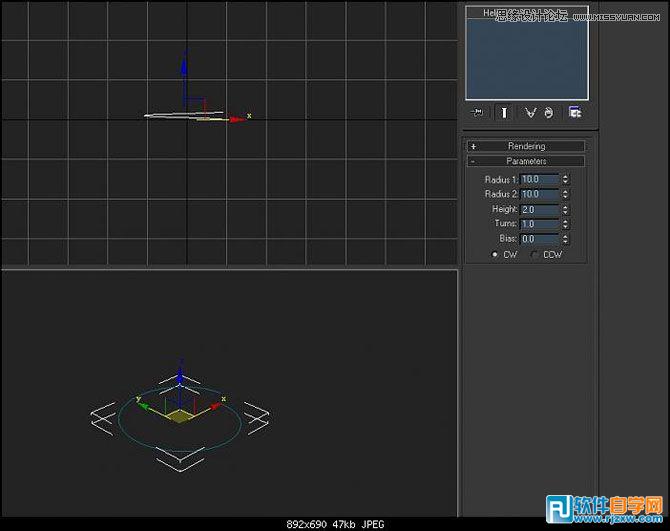This screenshot has height=531, width=670.
Task: Expand the Rendering rollout
Action: tap(526, 146)
